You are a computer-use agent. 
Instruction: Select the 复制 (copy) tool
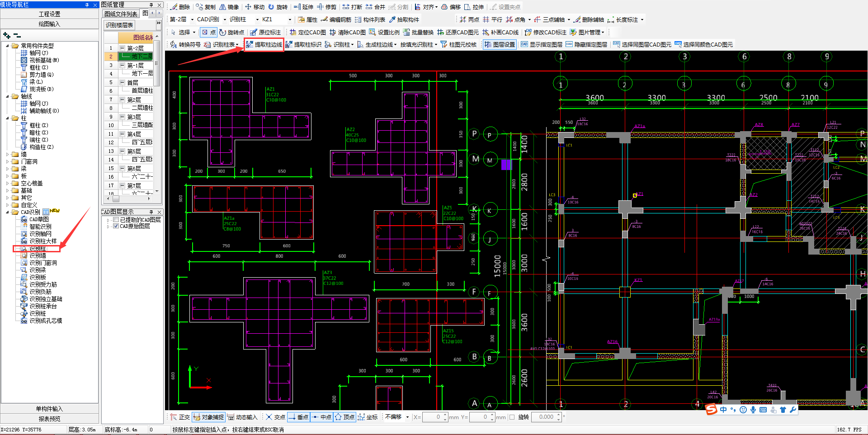206,7
